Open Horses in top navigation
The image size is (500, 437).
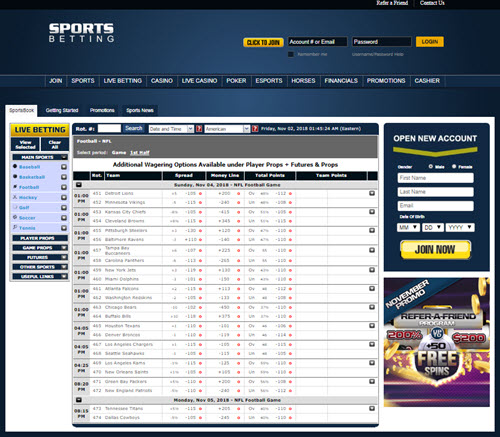pos(303,81)
